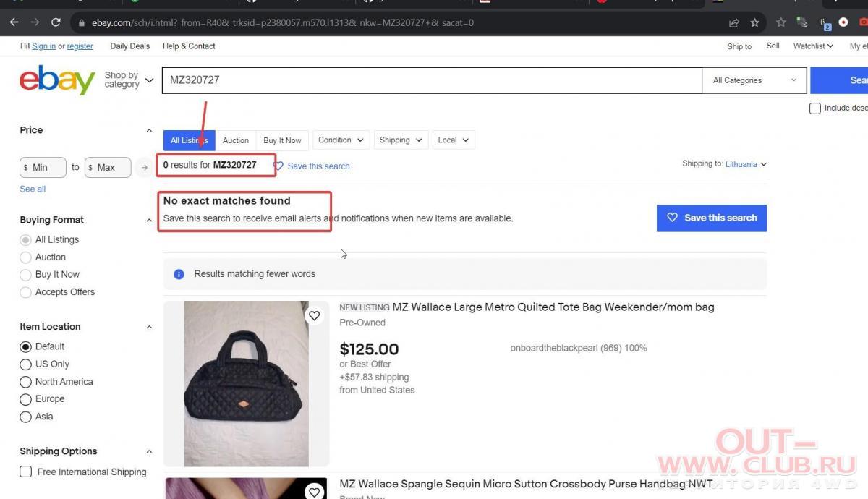Choose Default item location
868x499 pixels.
[x=25, y=346]
